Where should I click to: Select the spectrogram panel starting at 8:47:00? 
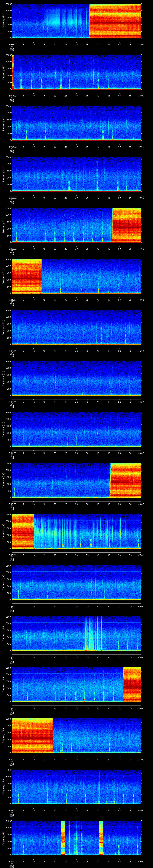[76, 582]
